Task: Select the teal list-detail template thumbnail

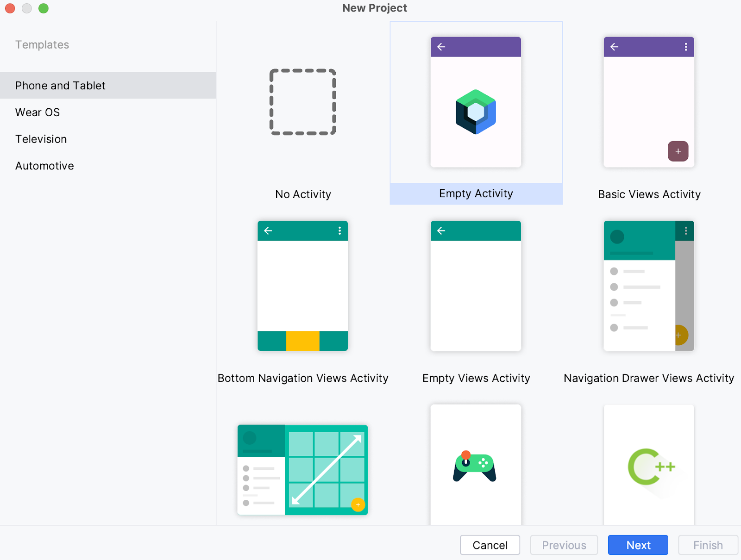Action: tap(302, 469)
